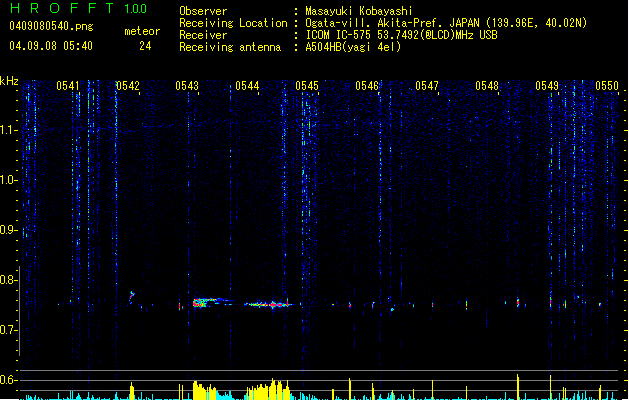Click the 0543 time marker
Viewport: 629px width, 400px height.
click(187, 86)
